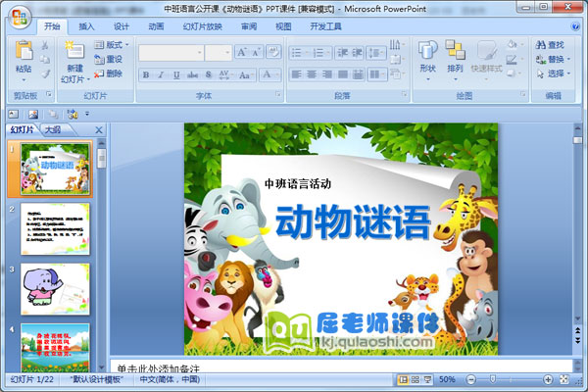Screen dimensions: 588x392
Task: Click Increase Font Size icon
Action: tap(242, 52)
